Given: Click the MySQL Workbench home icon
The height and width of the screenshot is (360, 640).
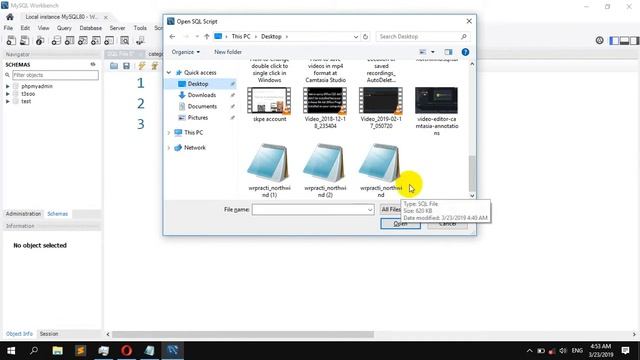Looking at the screenshot, I should 10,17.
